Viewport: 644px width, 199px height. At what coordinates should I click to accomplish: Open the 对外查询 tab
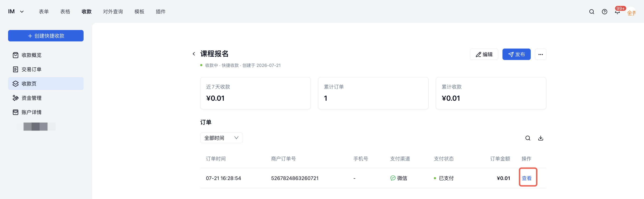[113, 11]
